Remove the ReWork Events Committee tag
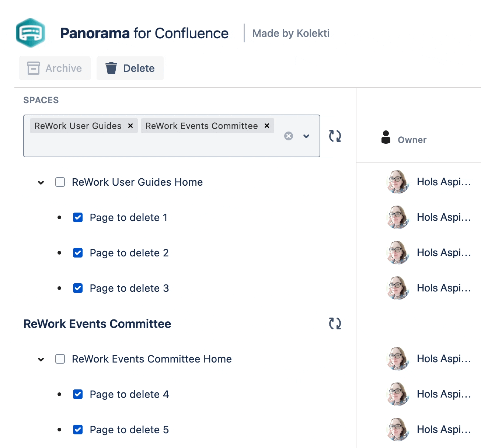Viewport: 481px width, 448px height. tap(267, 126)
